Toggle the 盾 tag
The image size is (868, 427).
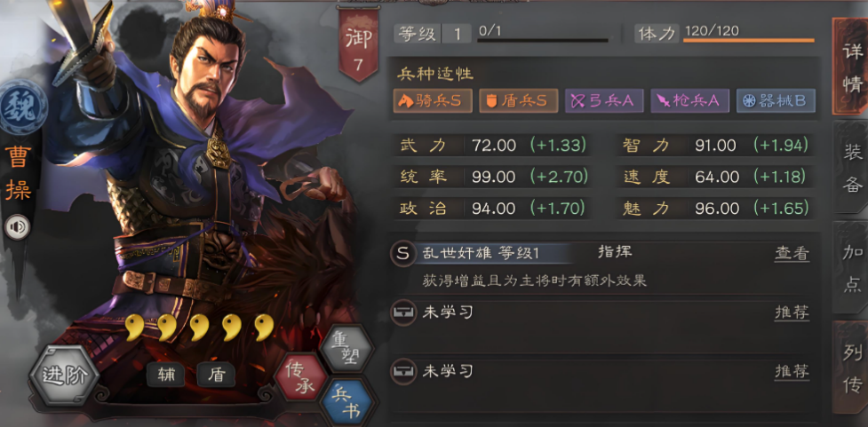pyautogui.click(x=216, y=376)
